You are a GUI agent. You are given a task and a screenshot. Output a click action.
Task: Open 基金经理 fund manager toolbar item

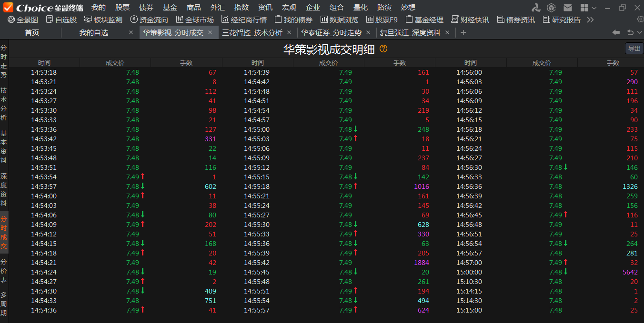pyautogui.click(x=424, y=20)
